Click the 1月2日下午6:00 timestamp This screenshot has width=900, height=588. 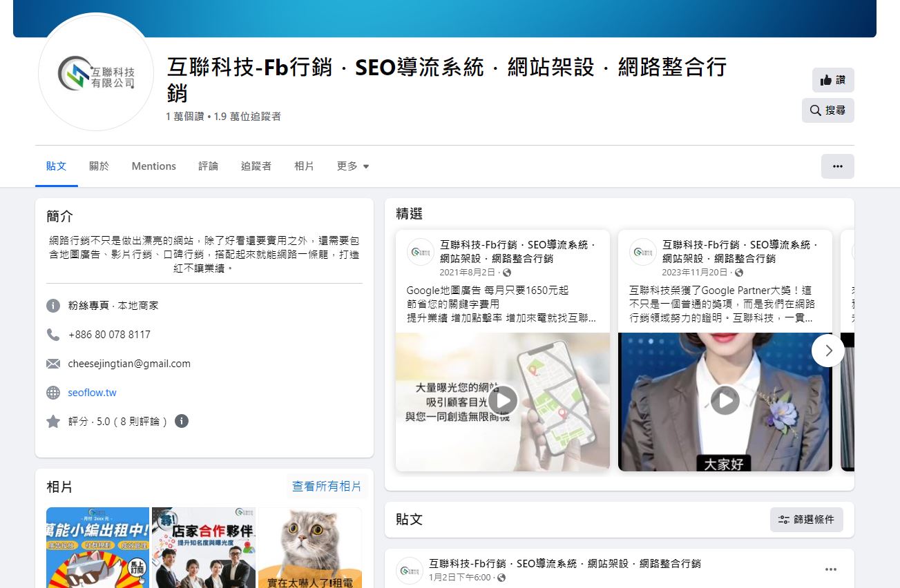[460, 578]
